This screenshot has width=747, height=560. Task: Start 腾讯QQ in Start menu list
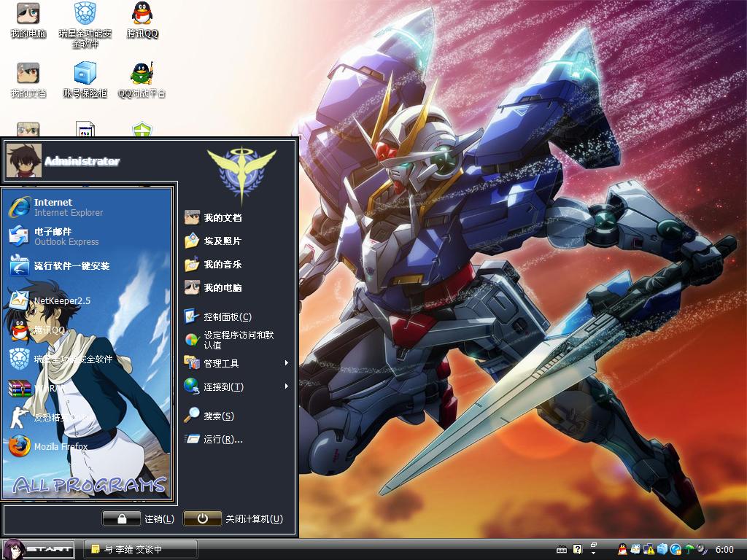click(88, 330)
